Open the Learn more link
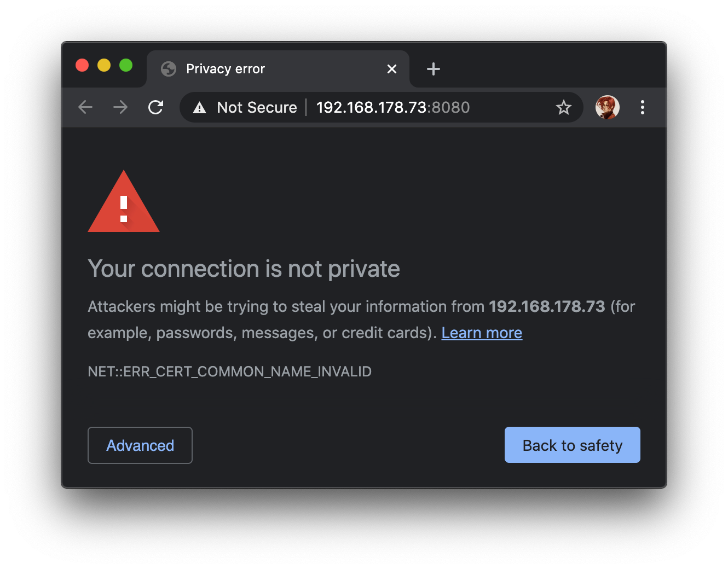This screenshot has width=728, height=569. pos(482,333)
